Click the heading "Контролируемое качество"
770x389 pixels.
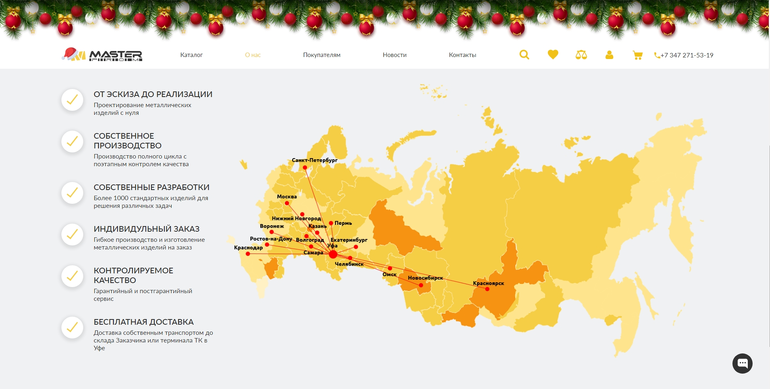pos(133,276)
